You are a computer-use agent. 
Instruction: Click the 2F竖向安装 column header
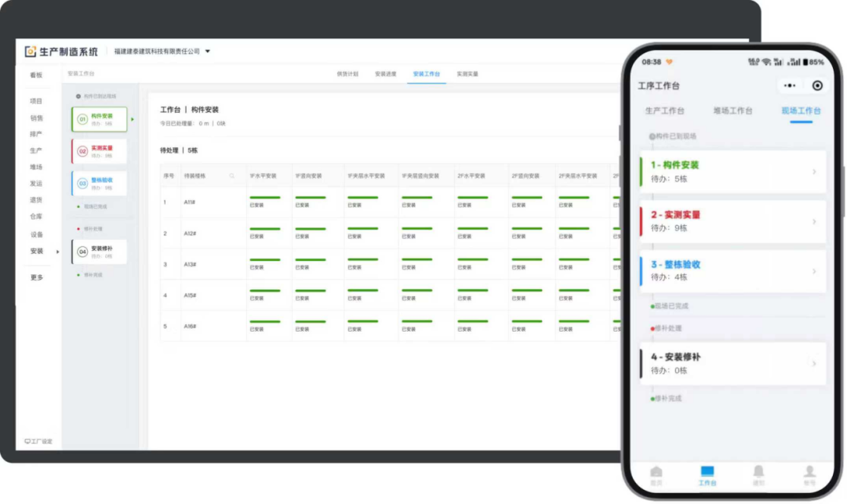tap(525, 176)
